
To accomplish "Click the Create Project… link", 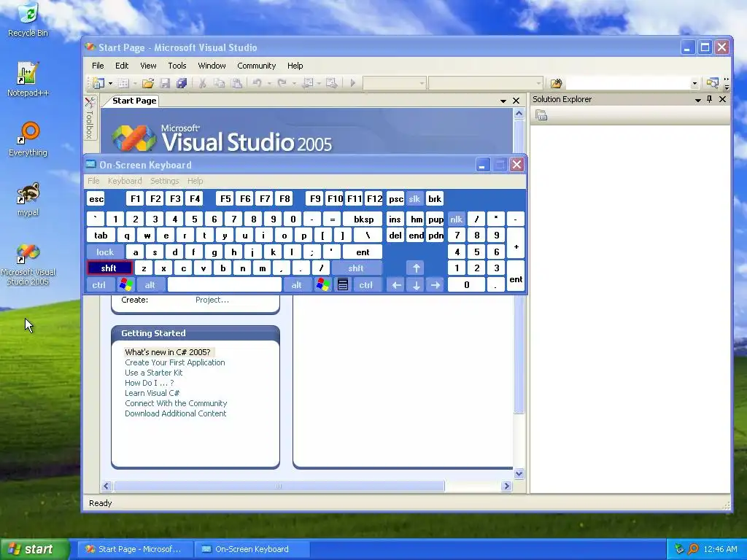I will [212, 300].
